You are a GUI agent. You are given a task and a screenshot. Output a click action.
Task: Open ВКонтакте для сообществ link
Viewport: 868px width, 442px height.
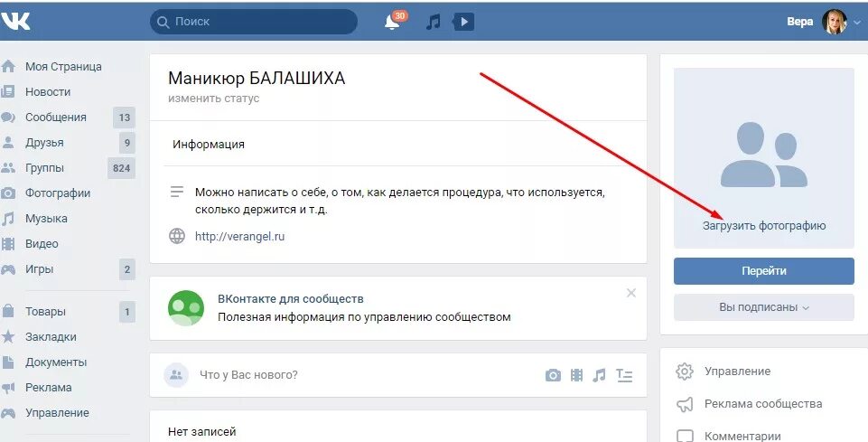tap(291, 299)
